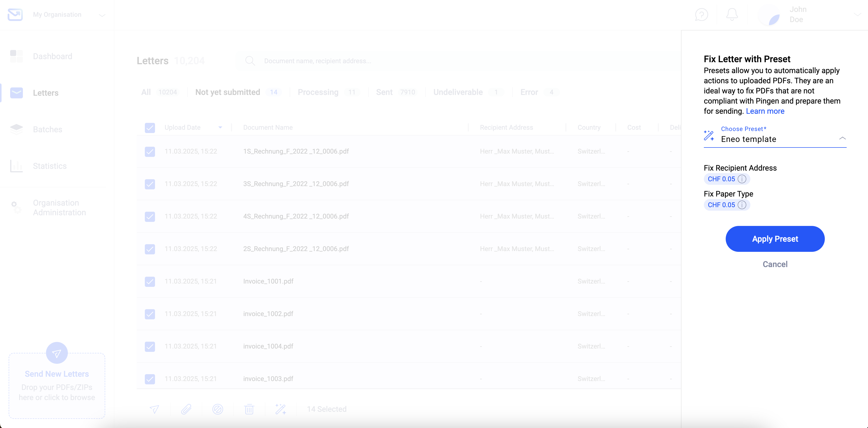The width and height of the screenshot is (868, 428).
Task: Click file name invoice_1003.pdf
Action: (268, 379)
